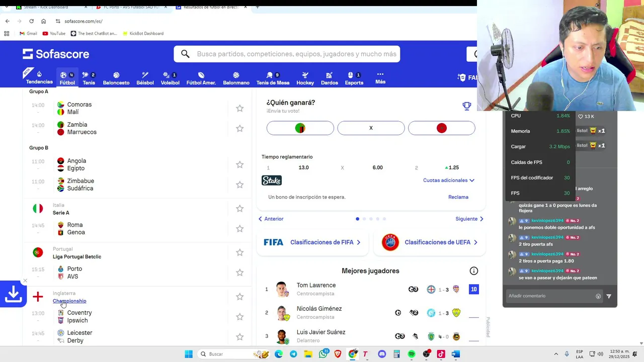The image size is (644, 362).
Task: Open Tom Lawrence player row
Action: coord(371,289)
